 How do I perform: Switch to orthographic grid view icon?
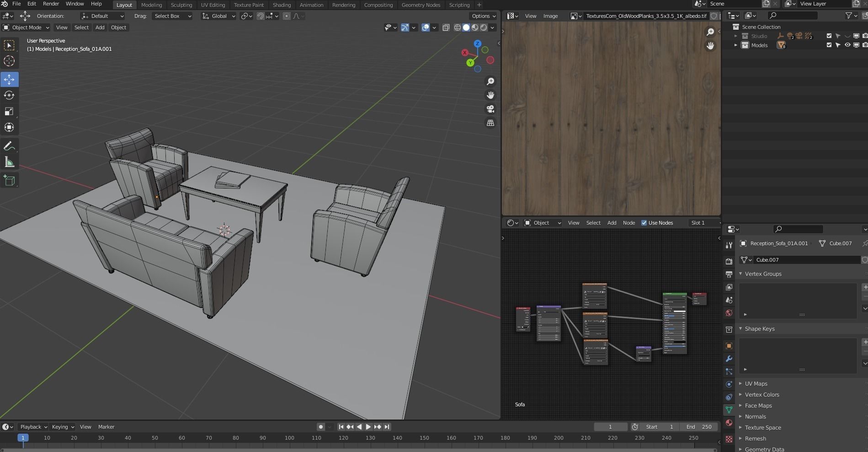(x=490, y=123)
